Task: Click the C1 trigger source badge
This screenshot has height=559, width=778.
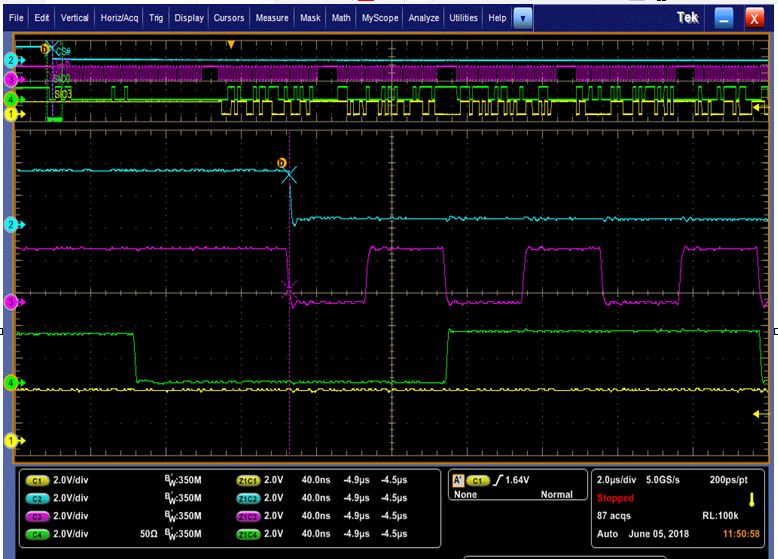Action: coord(478,480)
